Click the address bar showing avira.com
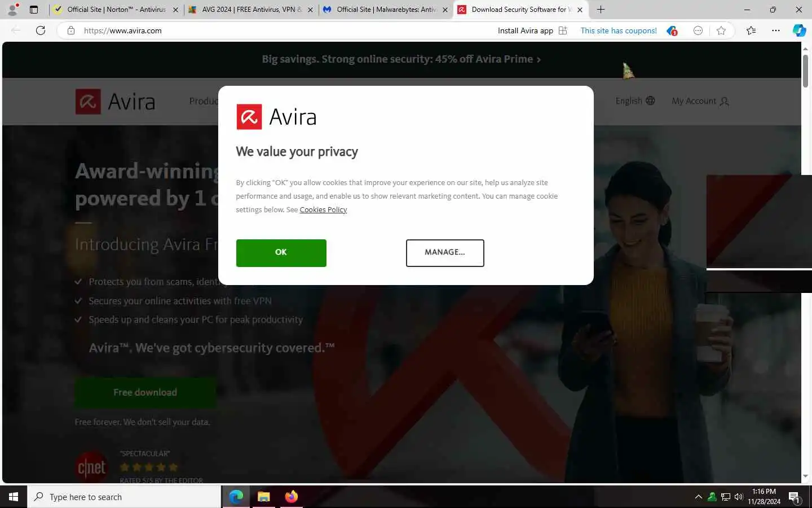 282,30
